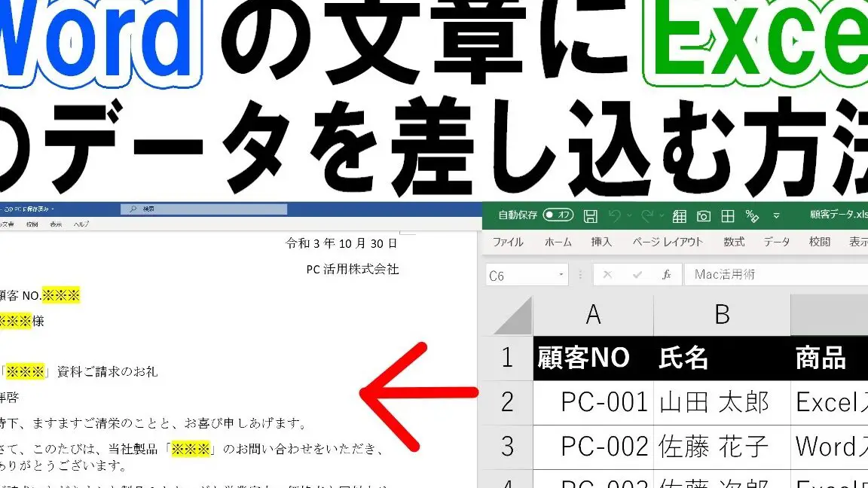The image size is (868, 488).
Task: Click the percent format eraser icon
Action: tap(752, 216)
